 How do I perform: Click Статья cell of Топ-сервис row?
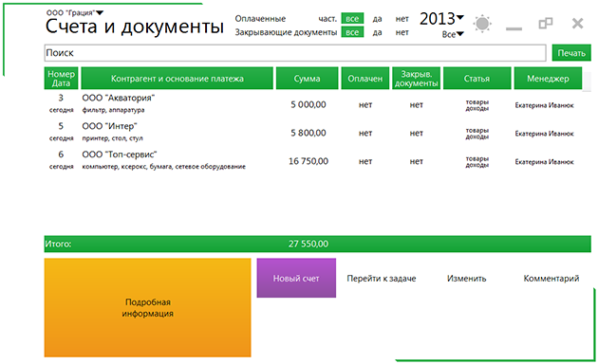pos(477,161)
